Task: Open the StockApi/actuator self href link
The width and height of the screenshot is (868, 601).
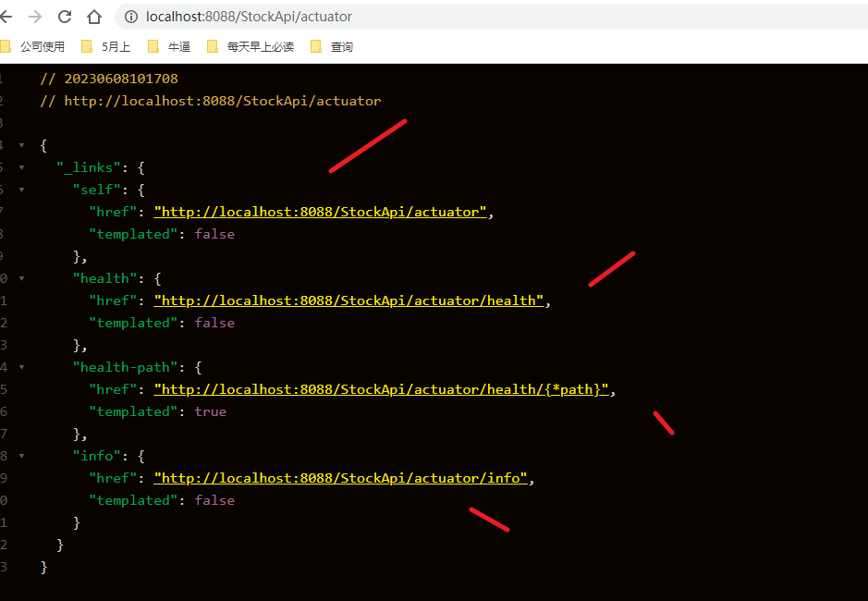Action: pos(320,212)
